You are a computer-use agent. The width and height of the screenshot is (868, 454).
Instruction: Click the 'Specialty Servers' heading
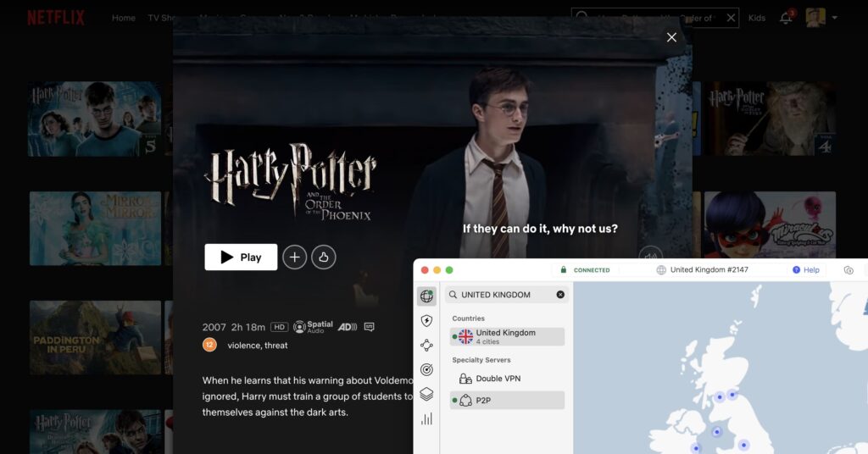[x=481, y=360]
